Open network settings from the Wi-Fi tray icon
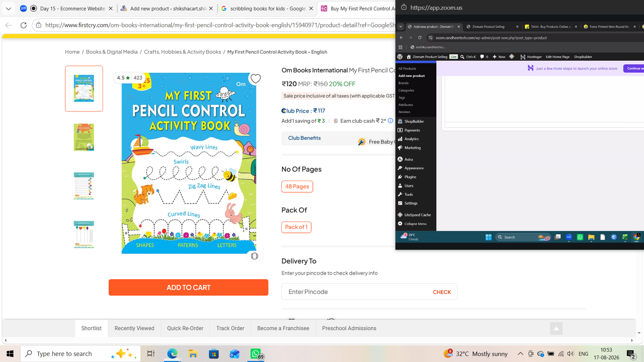Screen dimensions: 644x362 click(561, 354)
